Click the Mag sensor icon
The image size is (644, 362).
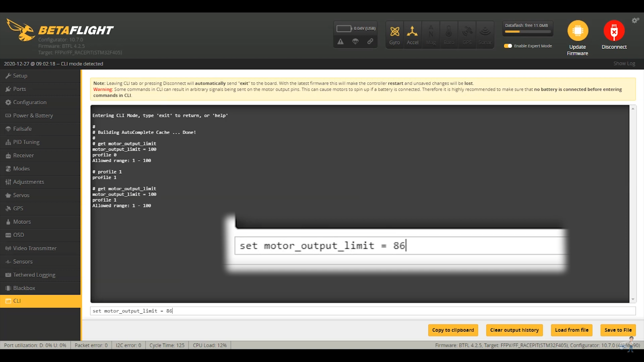point(430,34)
